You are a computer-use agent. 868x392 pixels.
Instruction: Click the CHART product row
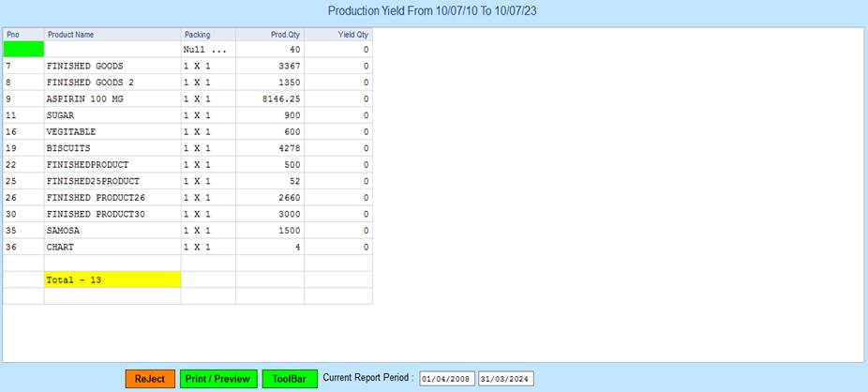pyautogui.click(x=112, y=248)
